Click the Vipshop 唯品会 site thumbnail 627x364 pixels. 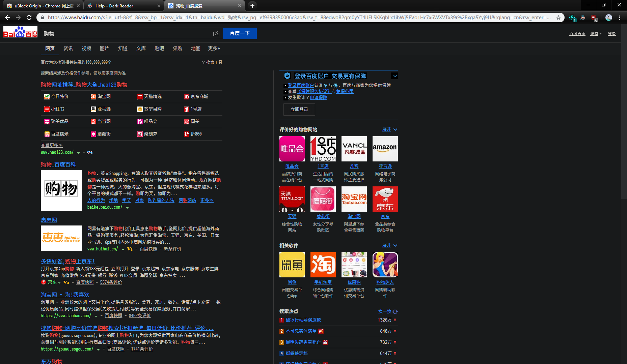[292, 149]
